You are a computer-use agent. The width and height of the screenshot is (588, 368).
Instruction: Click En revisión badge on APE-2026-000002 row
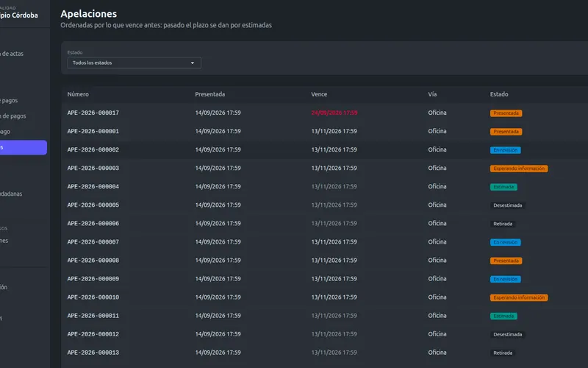[x=505, y=150]
